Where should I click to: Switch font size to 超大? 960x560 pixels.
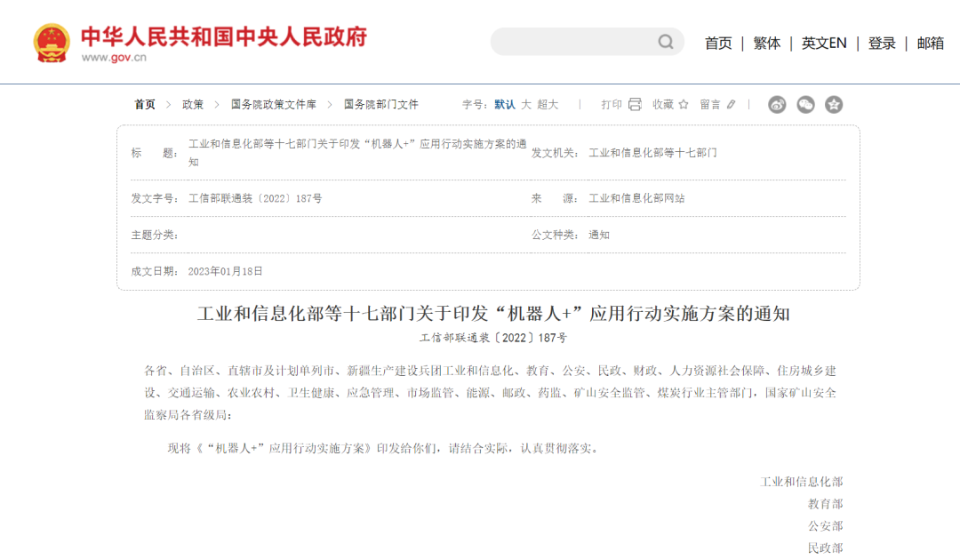click(x=548, y=104)
